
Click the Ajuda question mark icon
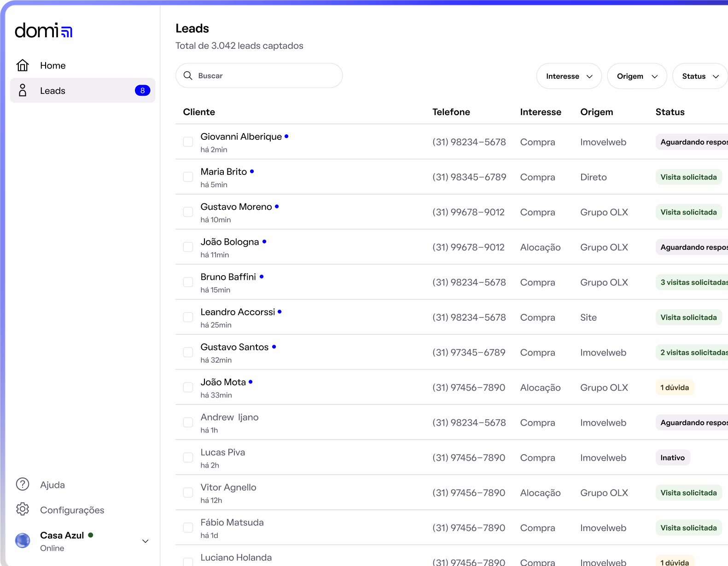23,484
